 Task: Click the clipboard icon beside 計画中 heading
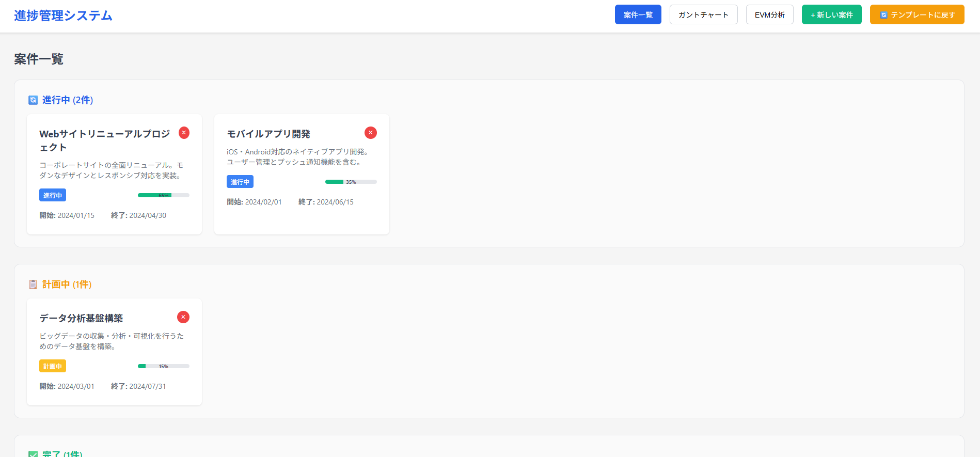(33, 285)
